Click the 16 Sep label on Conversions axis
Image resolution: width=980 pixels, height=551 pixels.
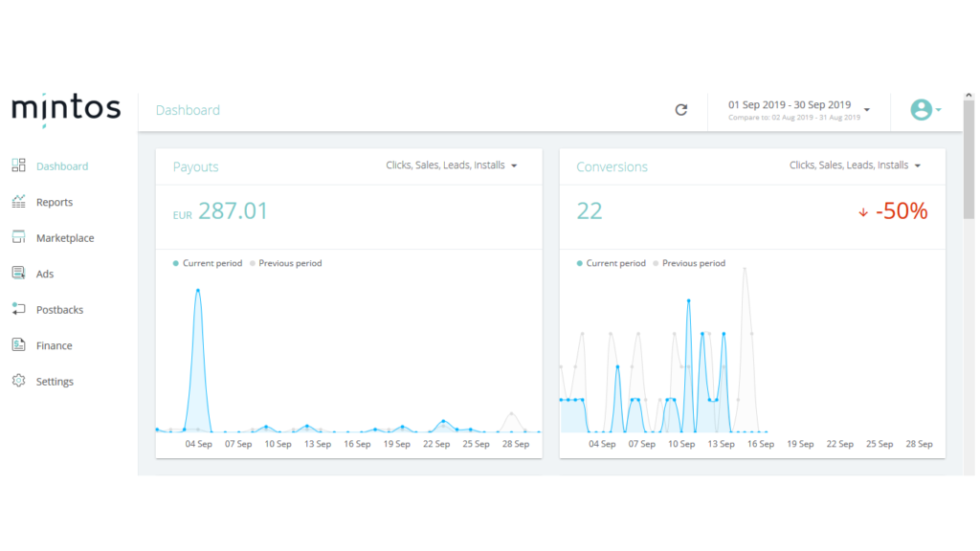[761, 444]
